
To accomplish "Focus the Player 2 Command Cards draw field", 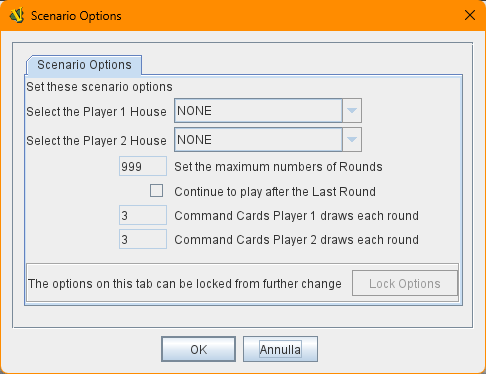I will click(x=143, y=239).
